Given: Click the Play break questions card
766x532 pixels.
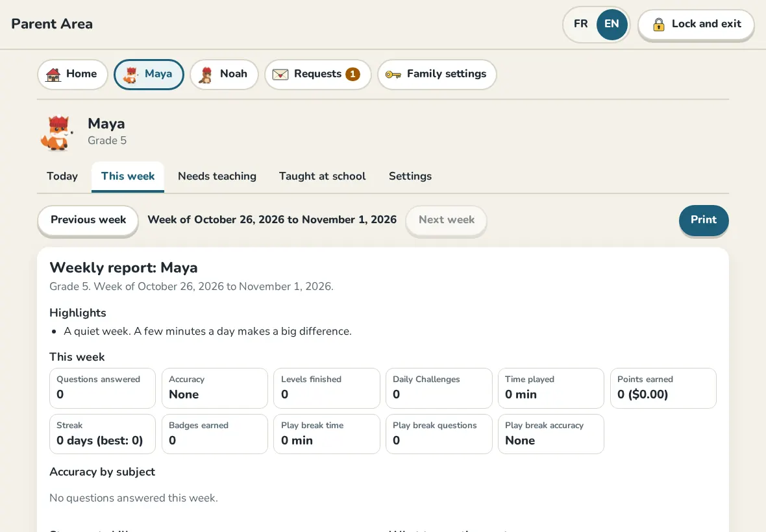Looking at the screenshot, I should point(439,434).
